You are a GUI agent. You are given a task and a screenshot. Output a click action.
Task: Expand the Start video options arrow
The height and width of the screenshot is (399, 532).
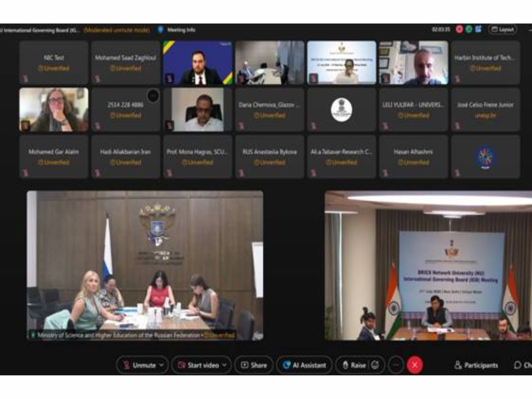coord(224,365)
